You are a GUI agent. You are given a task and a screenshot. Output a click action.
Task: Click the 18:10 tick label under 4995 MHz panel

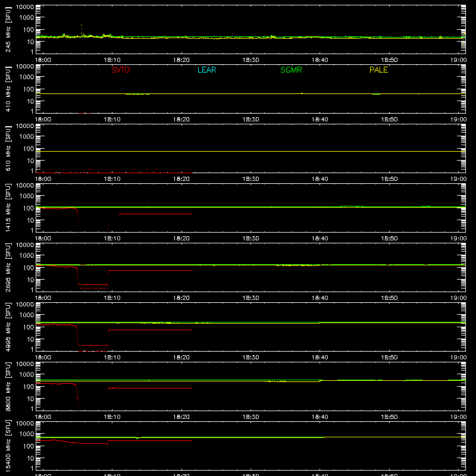[x=112, y=358]
